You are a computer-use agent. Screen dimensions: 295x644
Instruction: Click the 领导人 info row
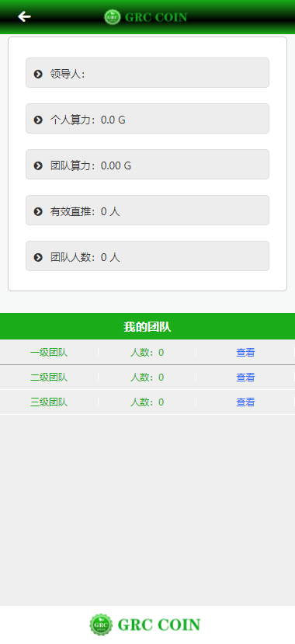(x=147, y=73)
